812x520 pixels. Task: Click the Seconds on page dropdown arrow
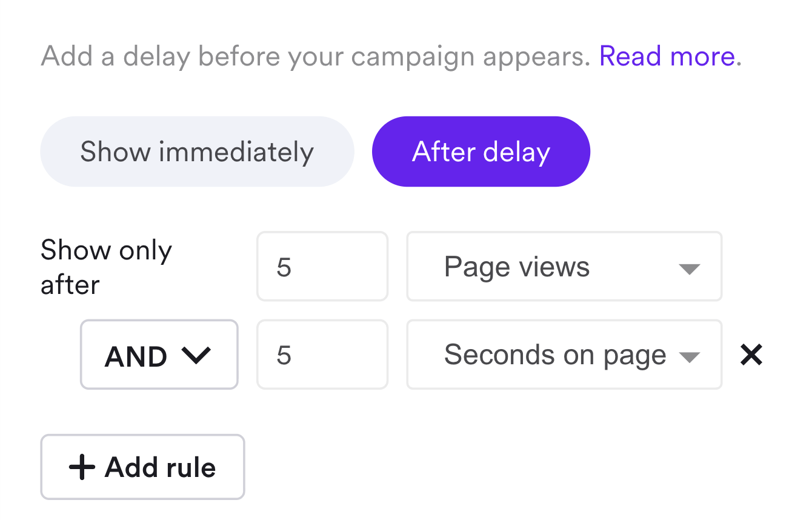click(x=690, y=357)
